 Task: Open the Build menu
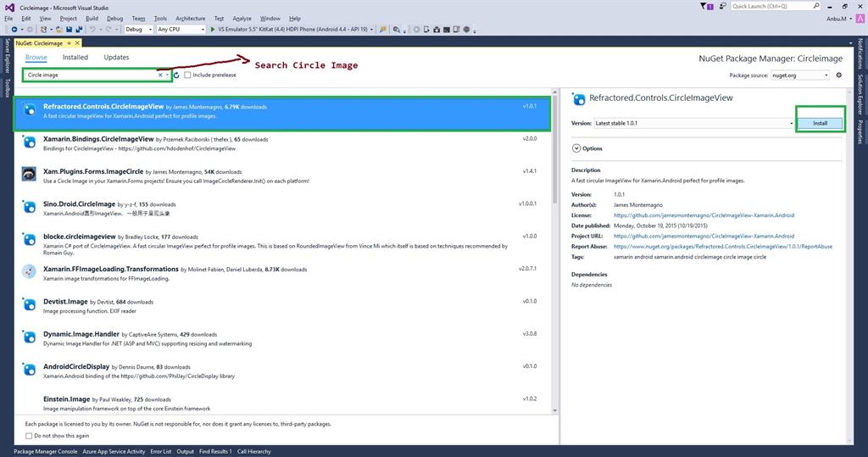[92, 19]
